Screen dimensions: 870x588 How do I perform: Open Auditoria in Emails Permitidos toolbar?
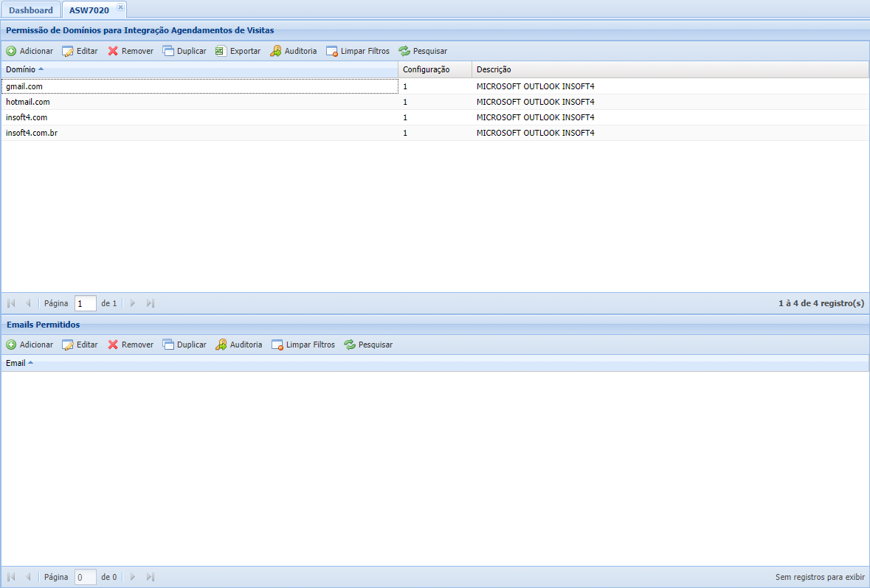(x=238, y=345)
